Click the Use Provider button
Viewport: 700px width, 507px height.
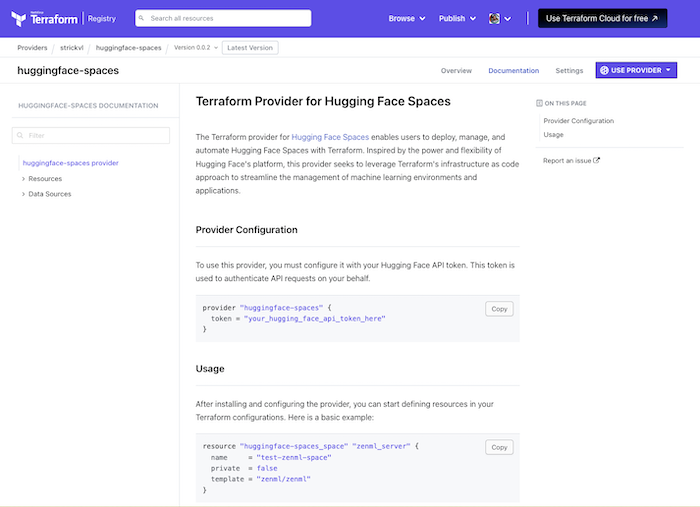click(635, 70)
